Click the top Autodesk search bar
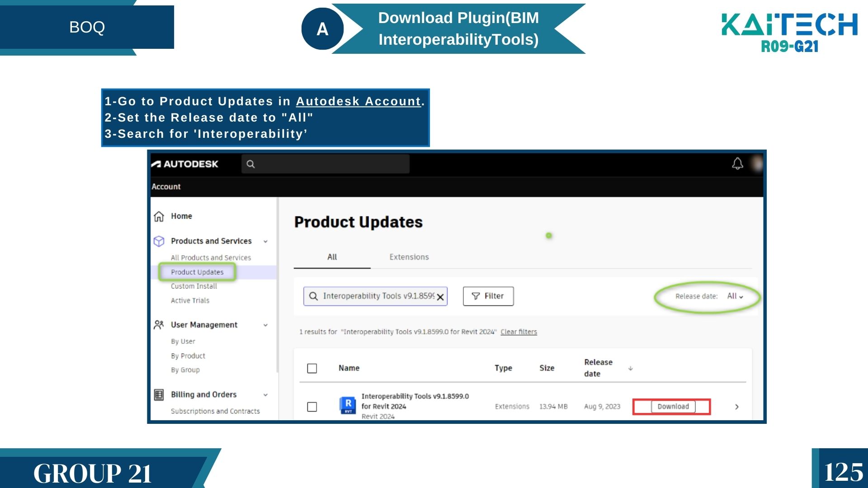The height and width of the screenshot is (488, 868). (x=325, y=164)
